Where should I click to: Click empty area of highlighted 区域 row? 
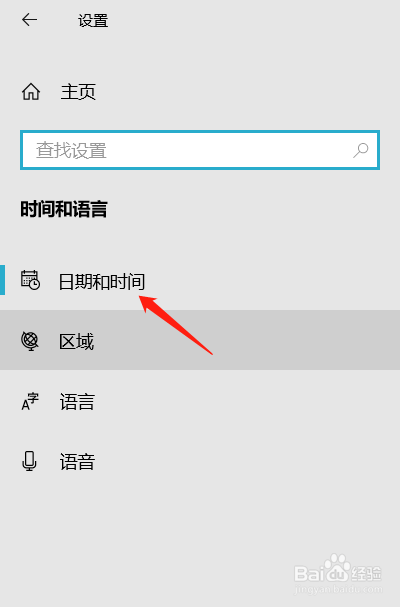click(x=248, y=340)
